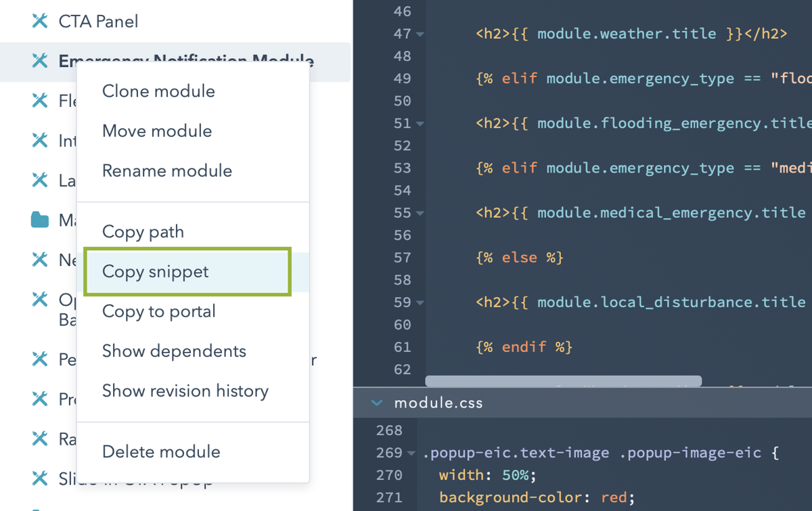Viewport: 812px width, 511px height.
Task: Click the wrench icon beside CTA Panel
Action: pyautogui.click(x=40, y=22)
